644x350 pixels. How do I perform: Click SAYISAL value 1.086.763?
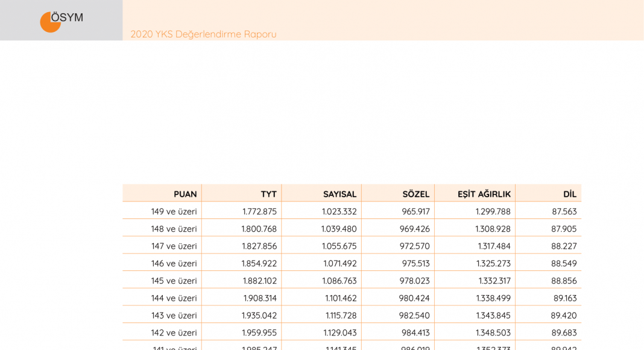[339, 281]
